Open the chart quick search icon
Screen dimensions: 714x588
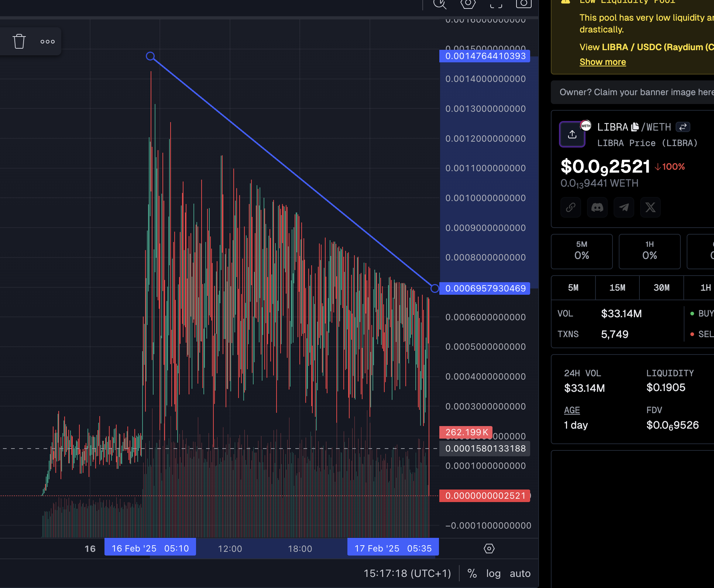point(440,3)
